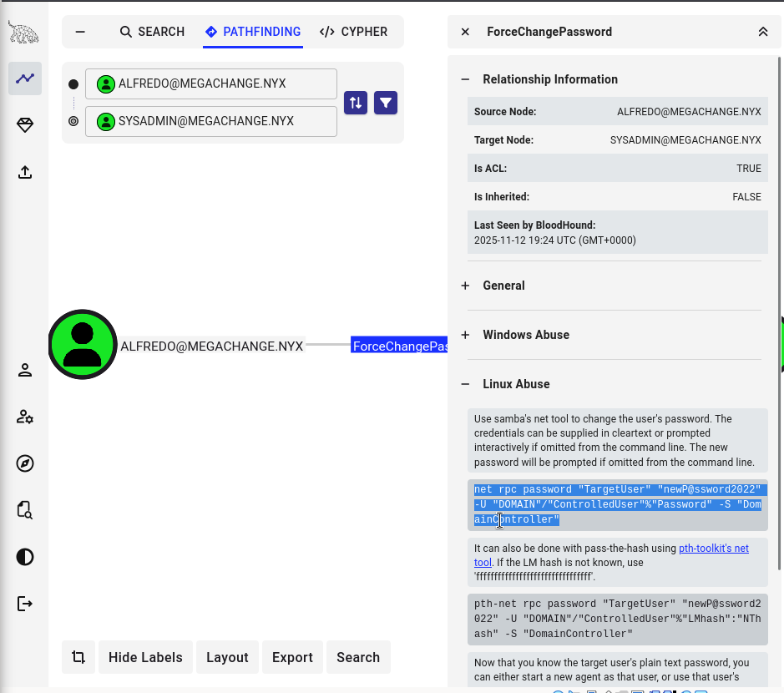This screenshot has height=693, width=784.
Task: Open the compass API explorer icon
Action: [25, 463]
